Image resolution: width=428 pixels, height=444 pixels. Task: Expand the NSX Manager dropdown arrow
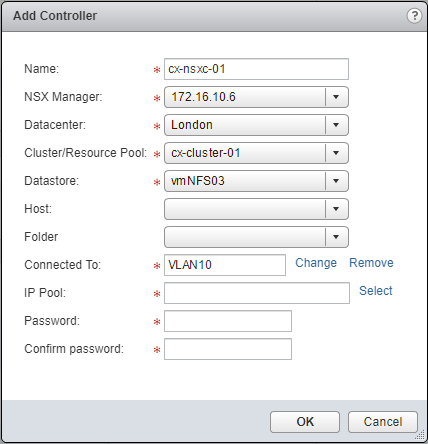pos(336,97)
